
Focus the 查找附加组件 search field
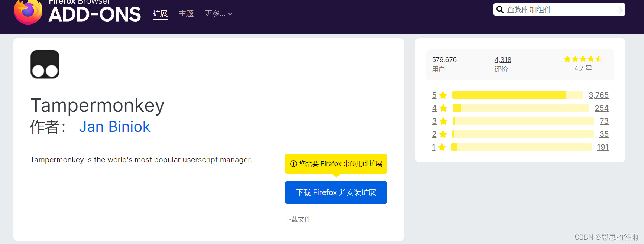pos(559,10)
